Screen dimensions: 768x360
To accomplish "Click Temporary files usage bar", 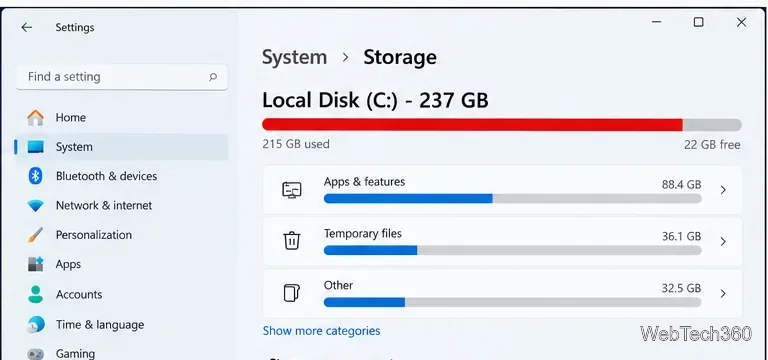I will pyautogui.click(x=512, y=250).
